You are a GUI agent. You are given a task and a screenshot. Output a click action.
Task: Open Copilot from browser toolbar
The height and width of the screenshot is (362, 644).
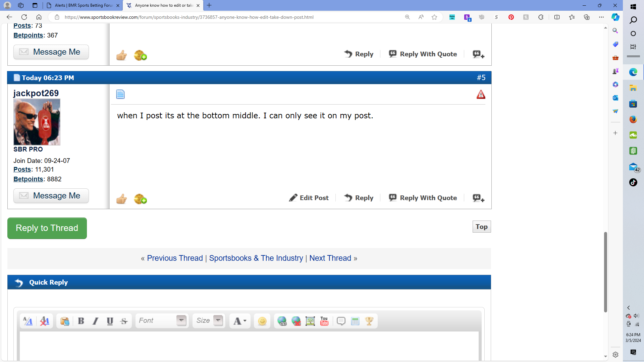[615, 17]
